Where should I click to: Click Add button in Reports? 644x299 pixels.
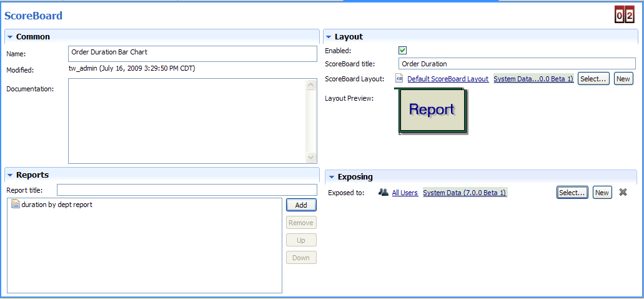point(301,205)
